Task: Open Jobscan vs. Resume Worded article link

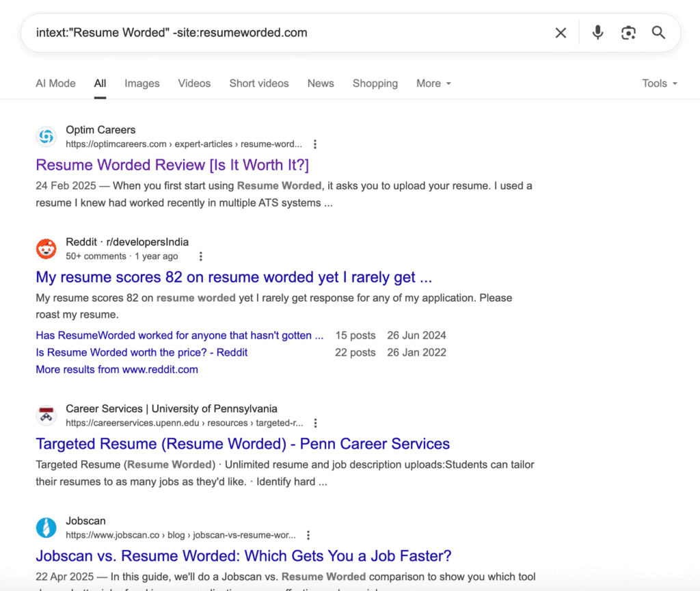Action: click(x=244, y=555)
